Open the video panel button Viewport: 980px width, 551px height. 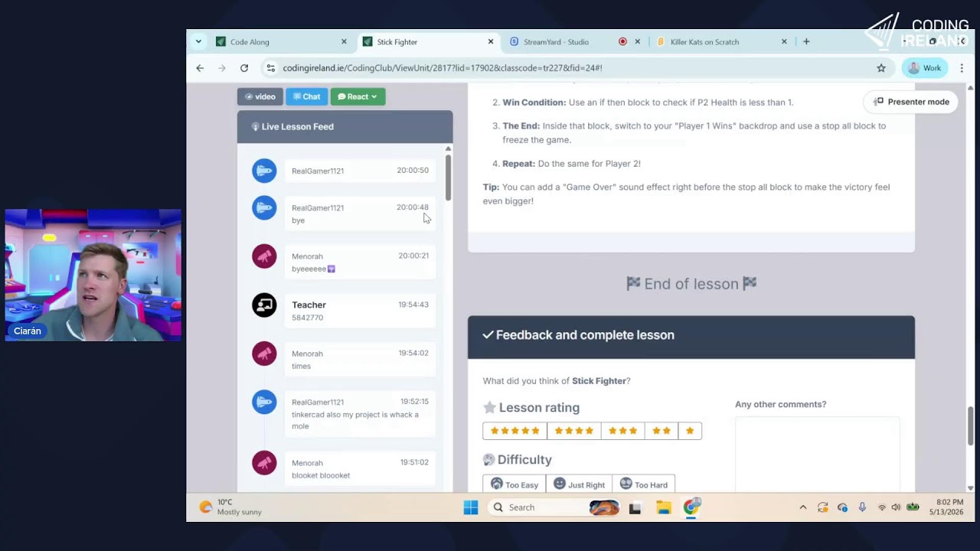point(260,96)
